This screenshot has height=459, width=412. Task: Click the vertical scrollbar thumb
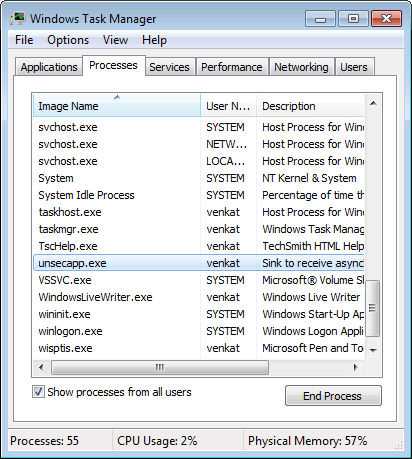373,308
